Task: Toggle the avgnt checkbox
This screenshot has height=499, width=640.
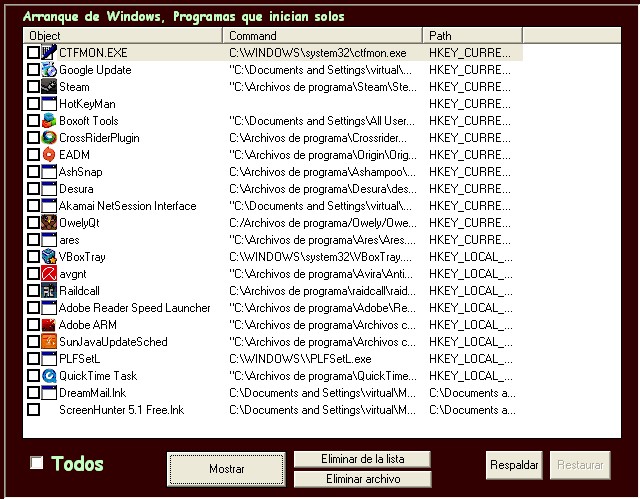Action: tap(33, 274)
